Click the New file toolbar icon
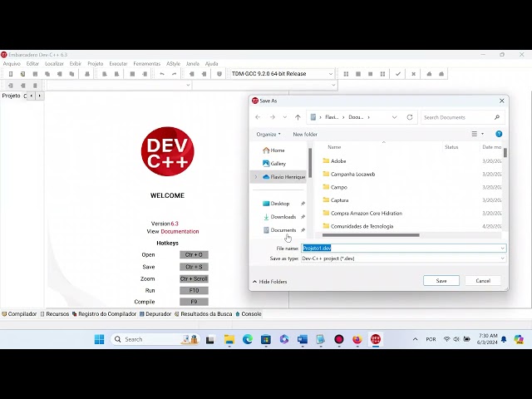This screenshot has width=532, height=399. (x=11, y=74)
